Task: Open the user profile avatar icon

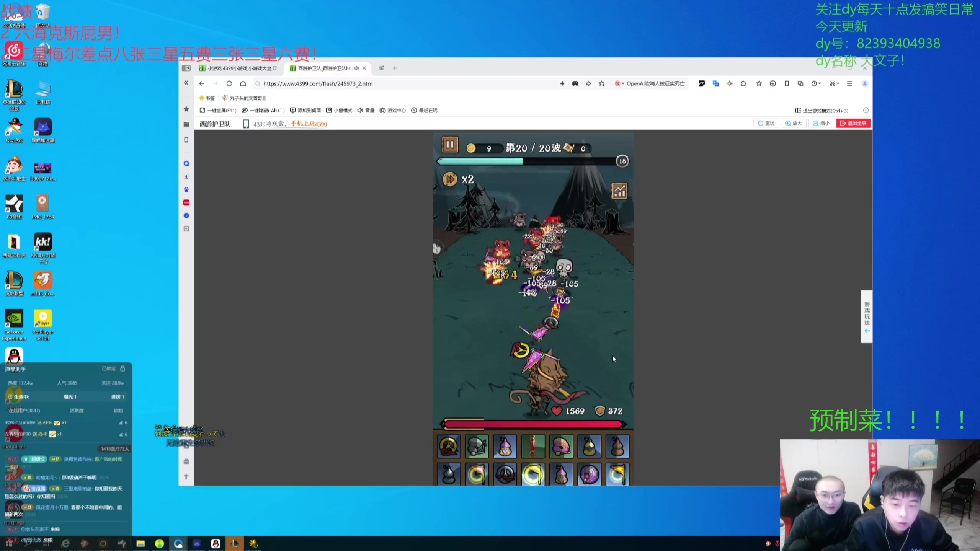Action: [864, 83]
